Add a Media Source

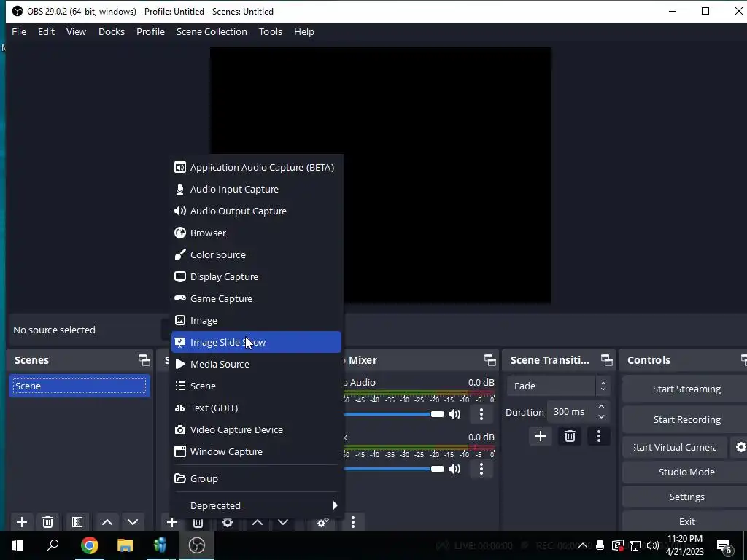[x=256, y=365]
